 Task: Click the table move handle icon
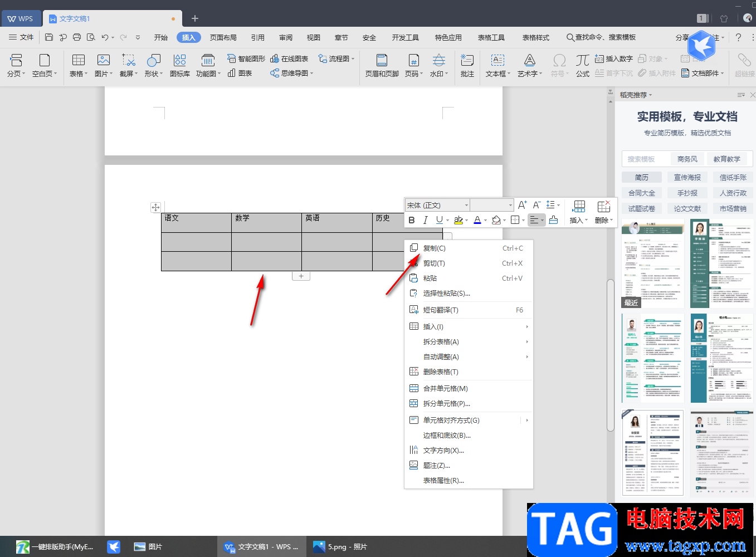coord(155,207)
